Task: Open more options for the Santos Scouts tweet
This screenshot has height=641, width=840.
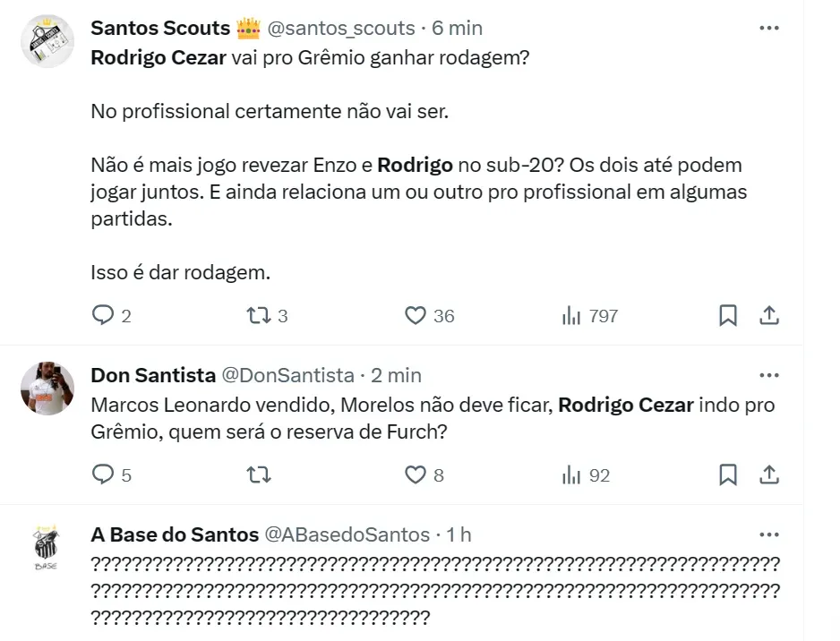Action: (x=768, y=28)
